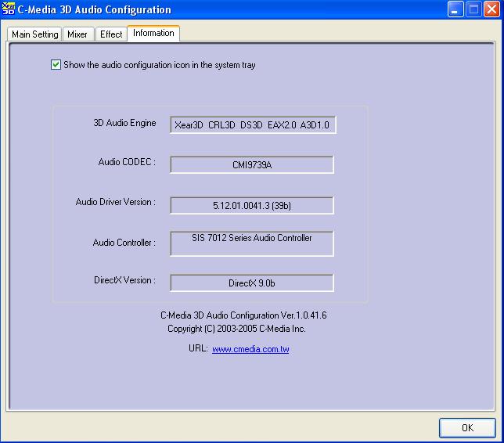Select the Information tab
Image resolution: width=504 pixels, height=443 pixels.
153,33
